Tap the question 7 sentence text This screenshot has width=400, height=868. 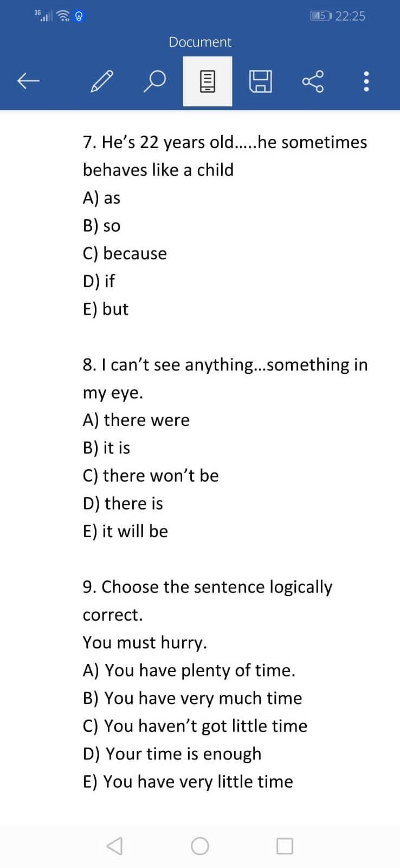[224, 142]
